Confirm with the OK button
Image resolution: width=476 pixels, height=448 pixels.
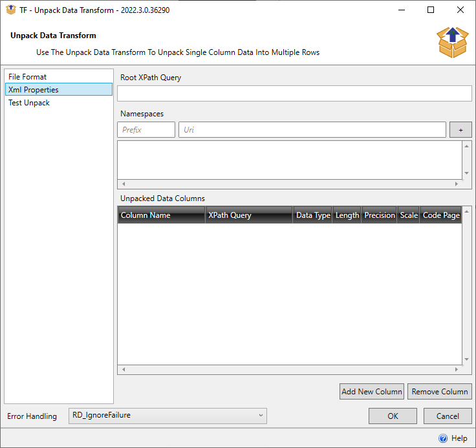pyautogui.click(x=393, y=416)
